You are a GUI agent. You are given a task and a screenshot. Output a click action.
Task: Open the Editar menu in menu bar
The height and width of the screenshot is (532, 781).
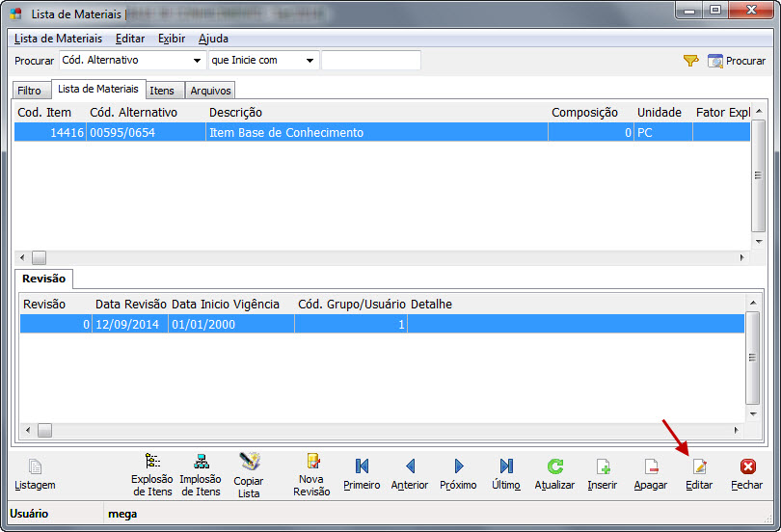click(129, 39)
